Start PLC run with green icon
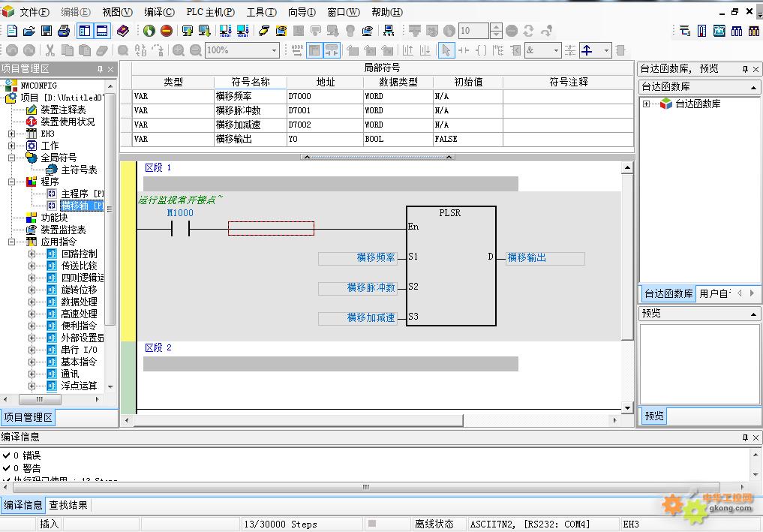Image resolution: width=763 pixels, height=532 pixels. (x=149, y=31)
